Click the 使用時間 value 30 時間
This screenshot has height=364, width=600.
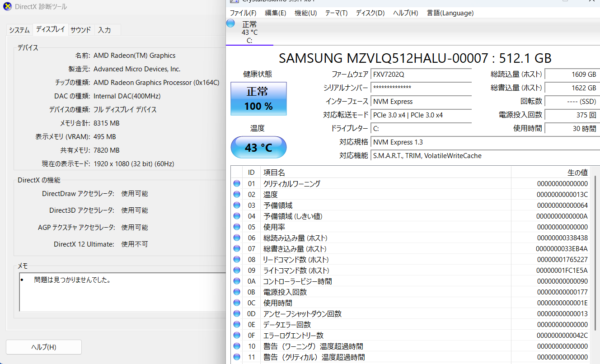click(572, 128)
